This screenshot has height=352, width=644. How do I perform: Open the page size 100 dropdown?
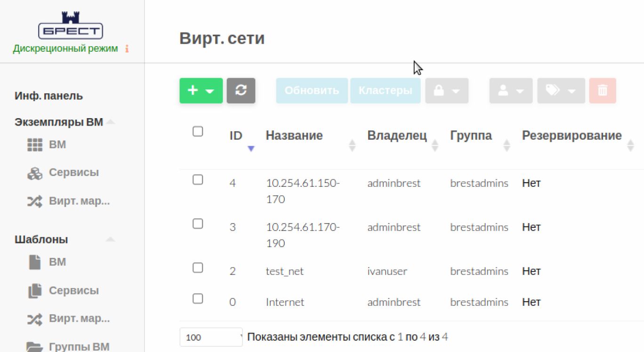click(x=211, y=337)
